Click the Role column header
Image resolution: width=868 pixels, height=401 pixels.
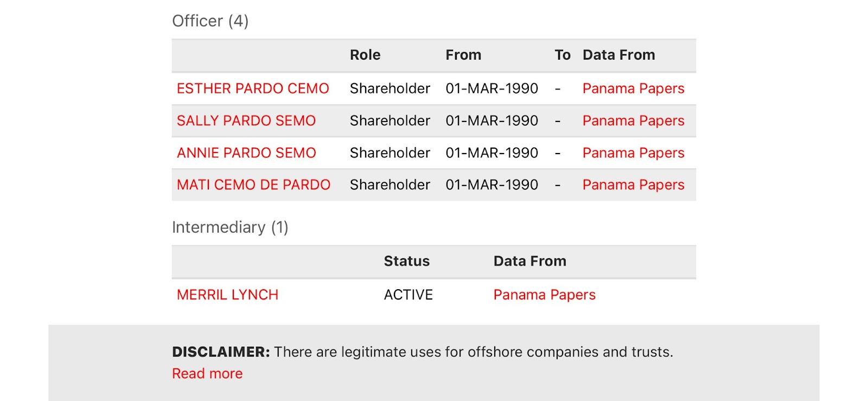[365, 55]
